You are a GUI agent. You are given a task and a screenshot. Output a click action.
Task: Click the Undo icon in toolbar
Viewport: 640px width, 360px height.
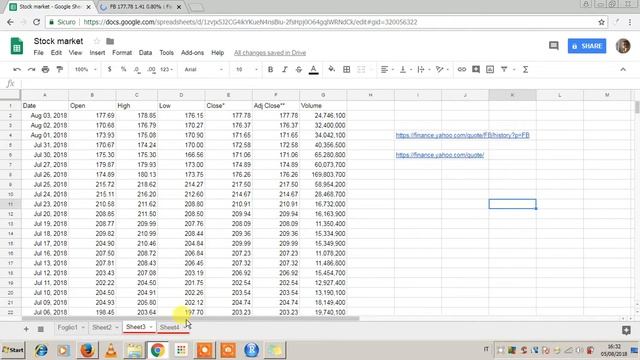click(17, 69)
